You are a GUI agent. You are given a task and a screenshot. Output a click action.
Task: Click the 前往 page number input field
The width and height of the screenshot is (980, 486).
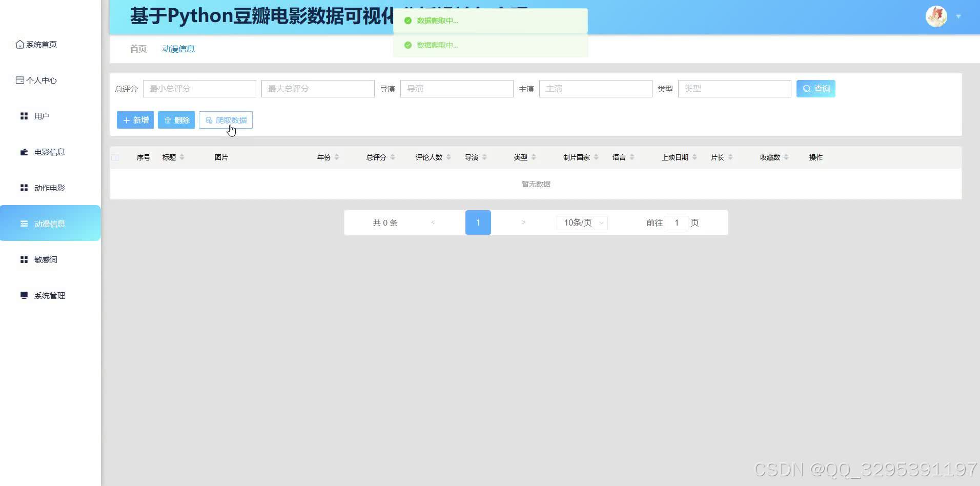[677, 222]
